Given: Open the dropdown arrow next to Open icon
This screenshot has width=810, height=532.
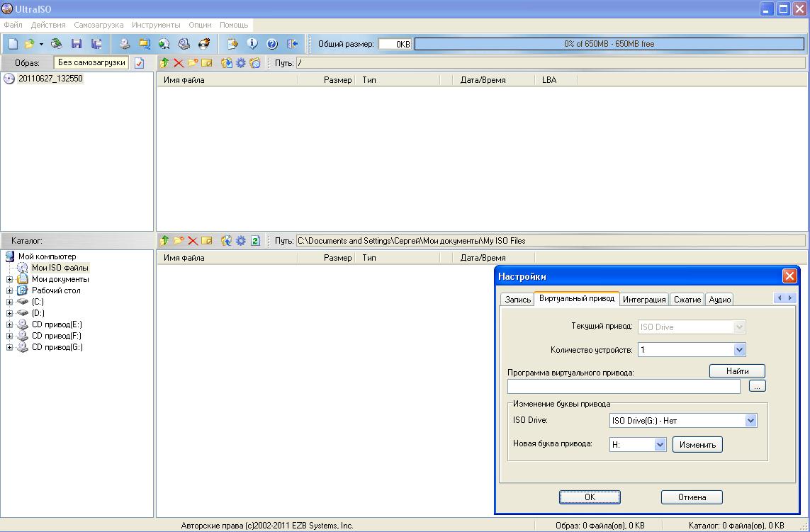Looking at the screenshot, I should coord(41,45).
